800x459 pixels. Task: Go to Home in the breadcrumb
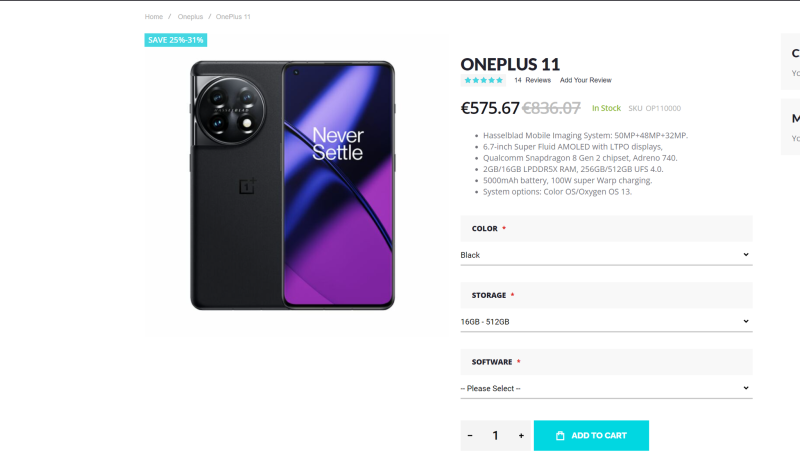(153, 17)
